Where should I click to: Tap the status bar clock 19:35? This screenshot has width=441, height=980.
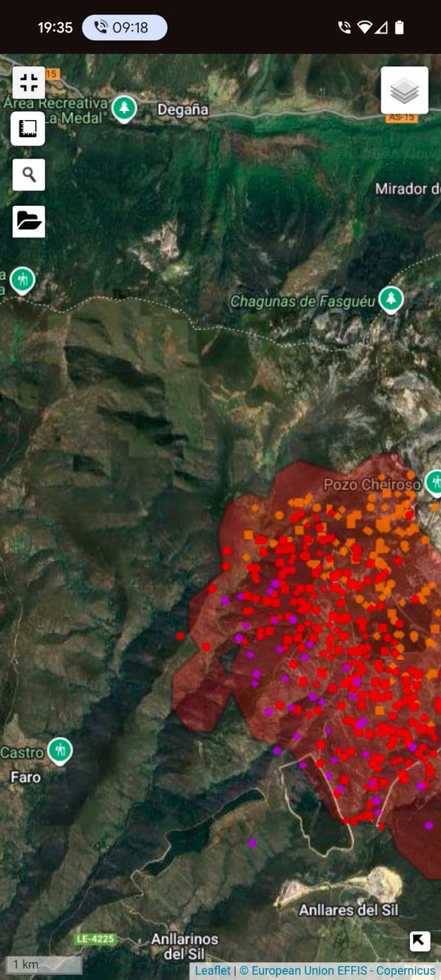55,28
